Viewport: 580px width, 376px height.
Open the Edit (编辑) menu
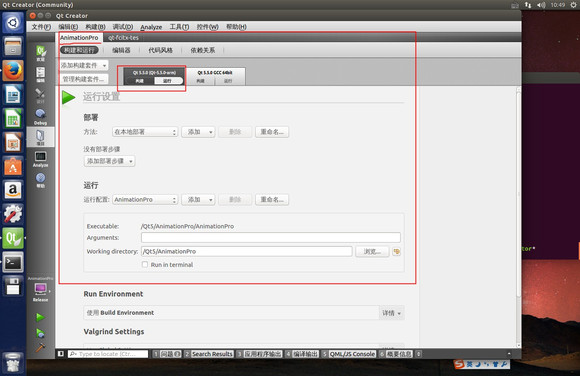(x=68, y=27)
